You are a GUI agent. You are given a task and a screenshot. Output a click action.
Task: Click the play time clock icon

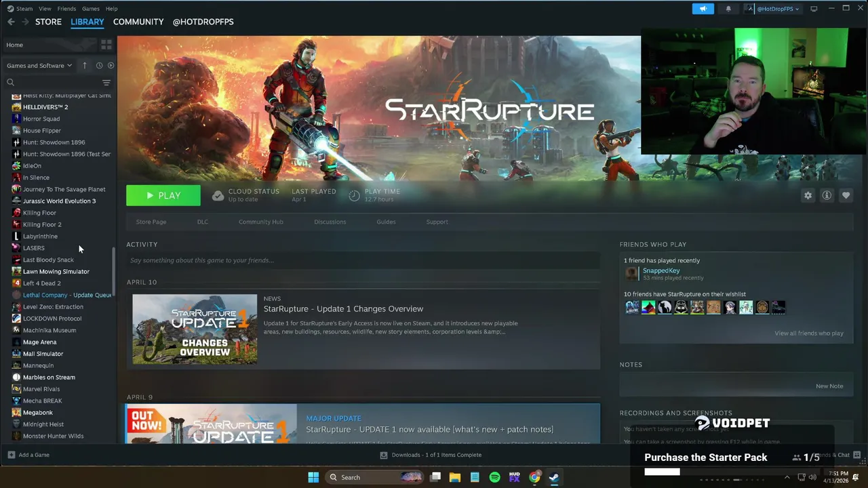point(354,195)
